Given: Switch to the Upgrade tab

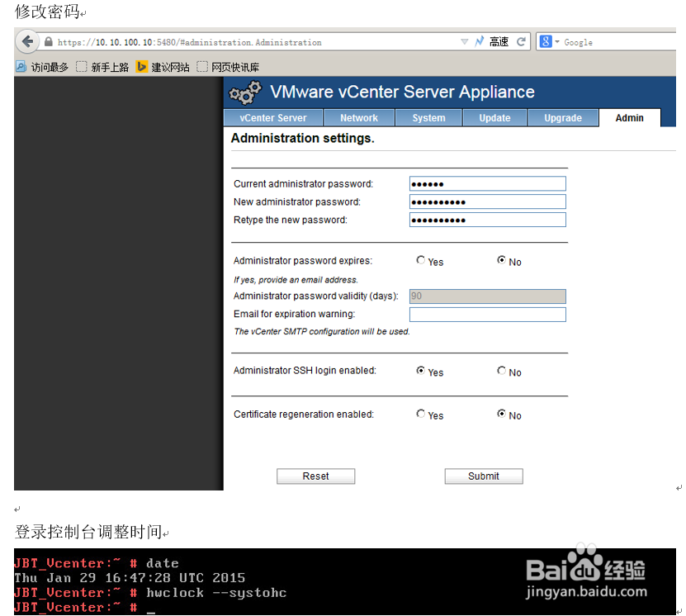Looking at the screenshot, I should (563, 118).
